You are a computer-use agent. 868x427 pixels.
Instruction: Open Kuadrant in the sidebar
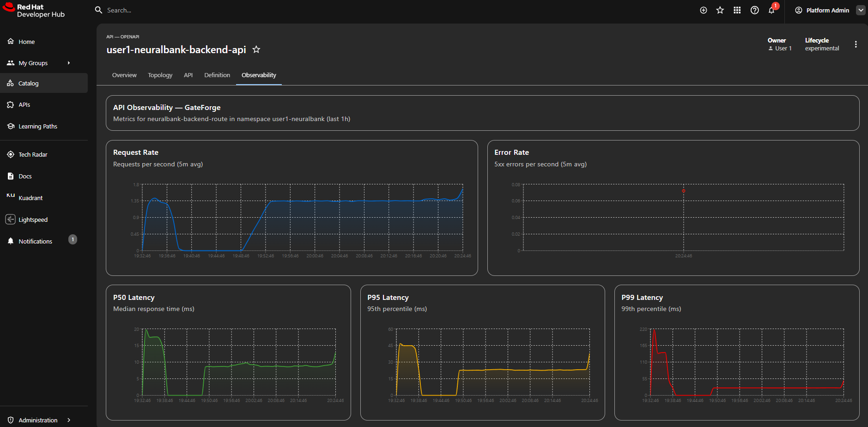(x=44, y=198)
